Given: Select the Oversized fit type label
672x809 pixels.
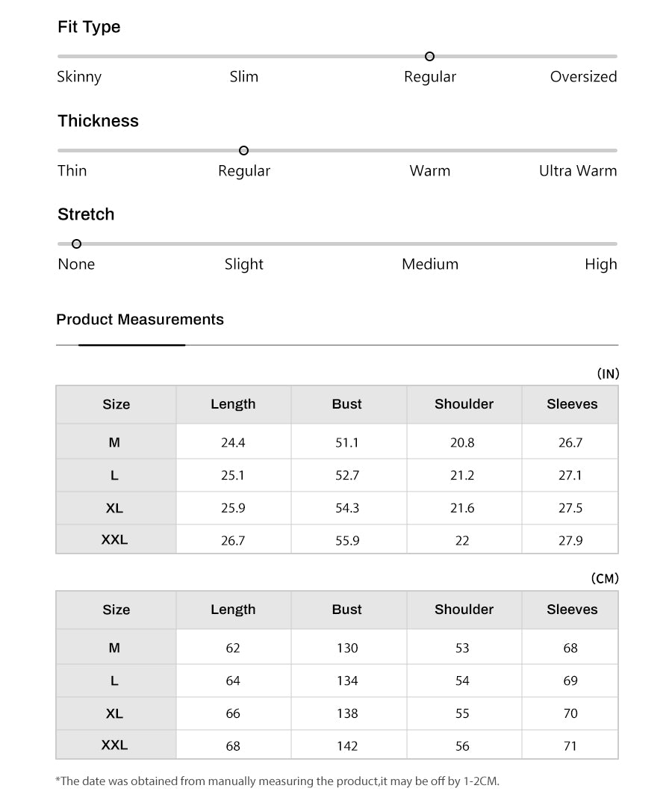Looking at the screenshot, I should [583, 77].
